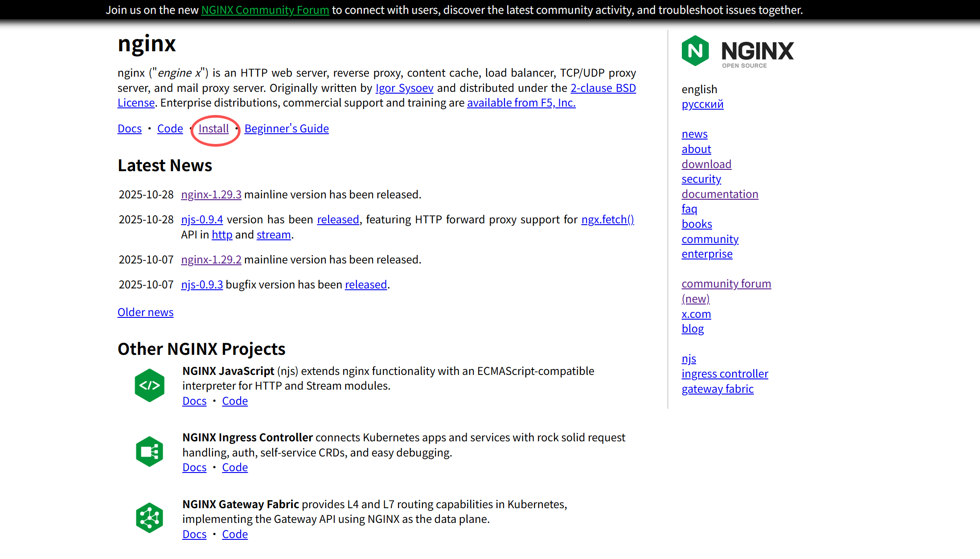
Task: Open available from F5, Inc. link
Action: click(x=521, y=103)
